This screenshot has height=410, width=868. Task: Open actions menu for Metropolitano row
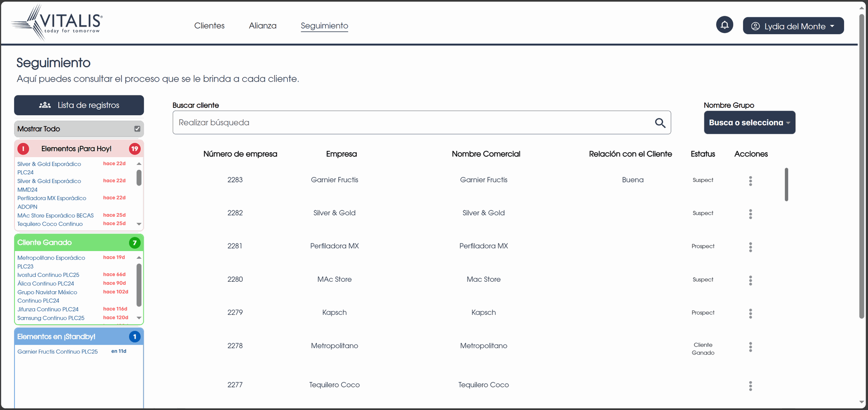tap(750, 347)
